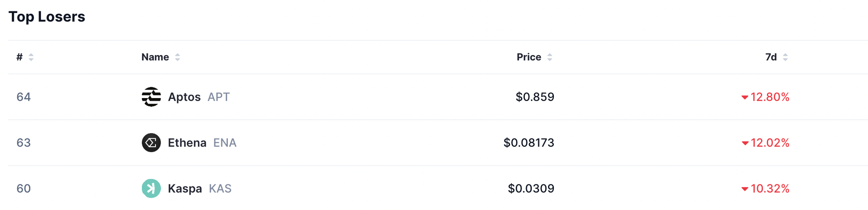The height and width of the screenshot is (210, 868).
Task: Click the sort arrows beside the Name column
Action: coord(178,57)
